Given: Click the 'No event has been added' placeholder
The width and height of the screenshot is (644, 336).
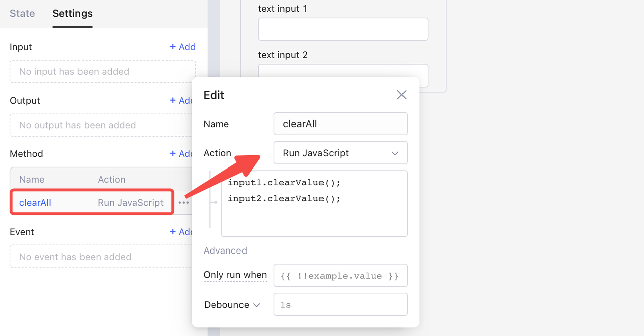Looking at the screenshot, I should [x=103, y=257].
